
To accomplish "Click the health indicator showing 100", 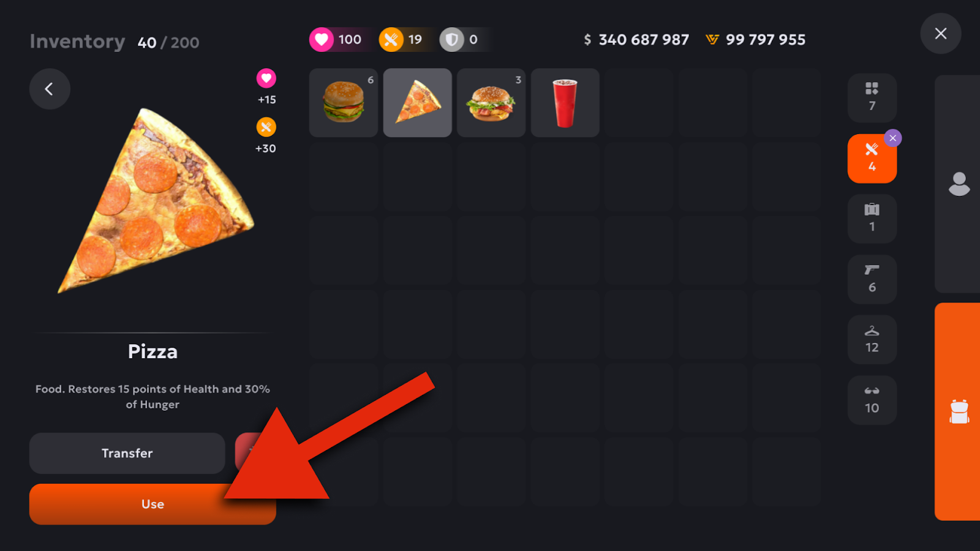I will (x=337, y=40).
